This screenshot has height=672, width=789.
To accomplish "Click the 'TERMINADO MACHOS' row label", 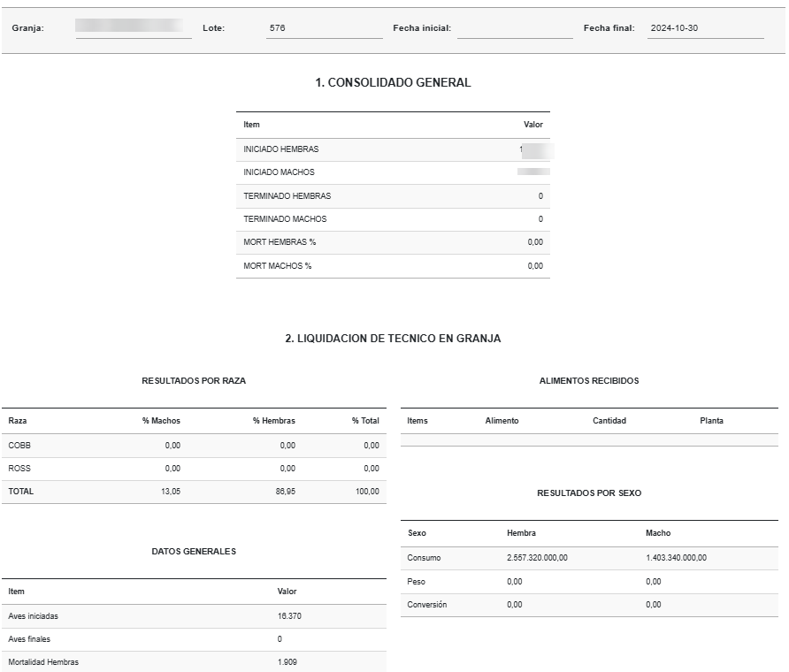I will point(285,219).
